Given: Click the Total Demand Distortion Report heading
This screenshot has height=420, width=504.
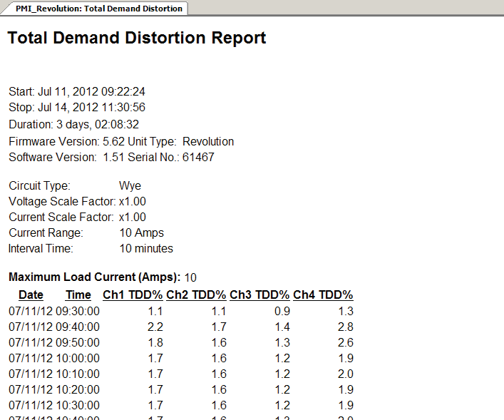Looking at the screenshot, I should click(x=137, y=38).
